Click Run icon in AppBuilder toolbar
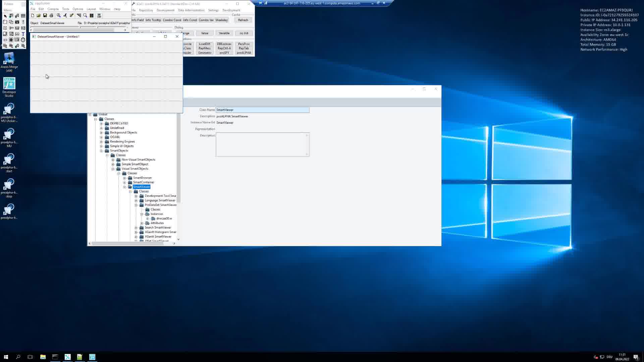The width and height of the screenshot is (644, 362). point(65,15)
